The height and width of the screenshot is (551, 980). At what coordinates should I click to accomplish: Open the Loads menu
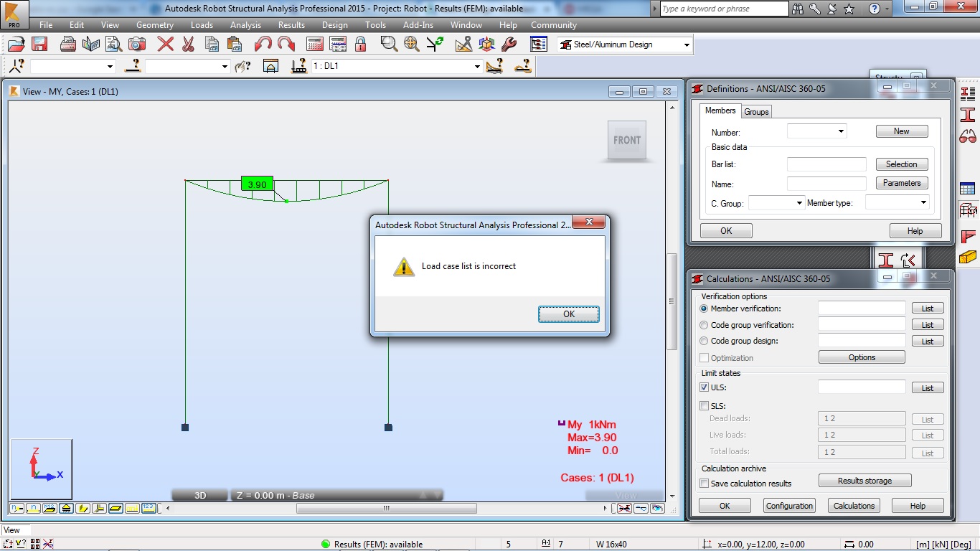pos(202,24)
